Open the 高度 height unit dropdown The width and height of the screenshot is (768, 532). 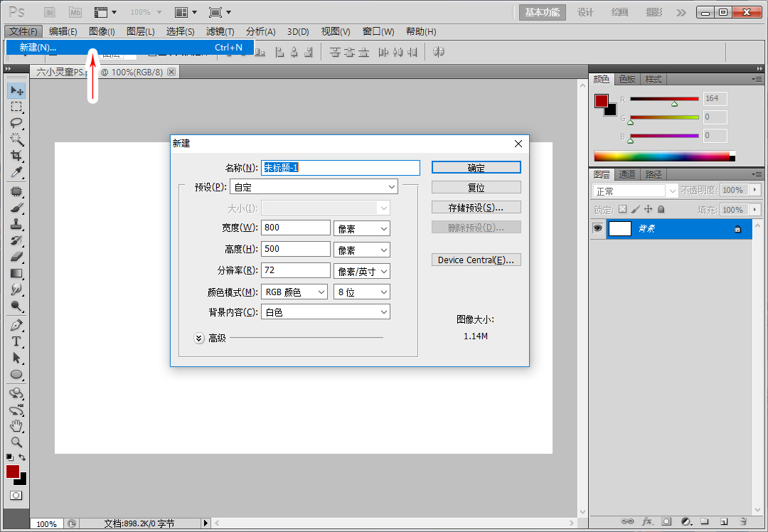pyautogui.click(x=362, y=250)
